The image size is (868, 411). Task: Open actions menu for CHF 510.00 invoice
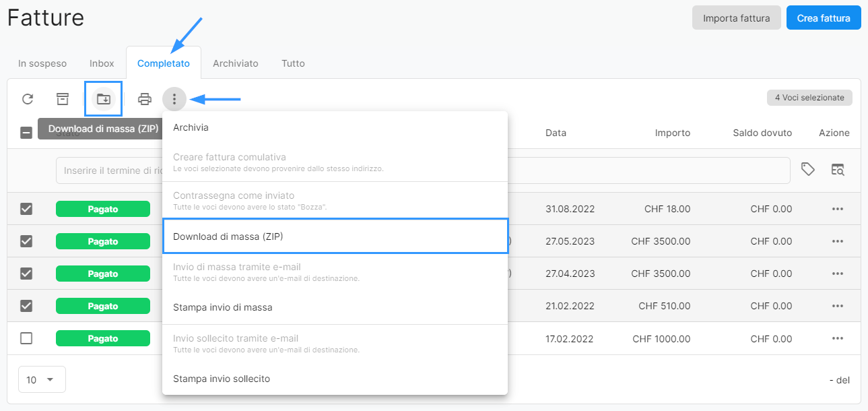837,306
